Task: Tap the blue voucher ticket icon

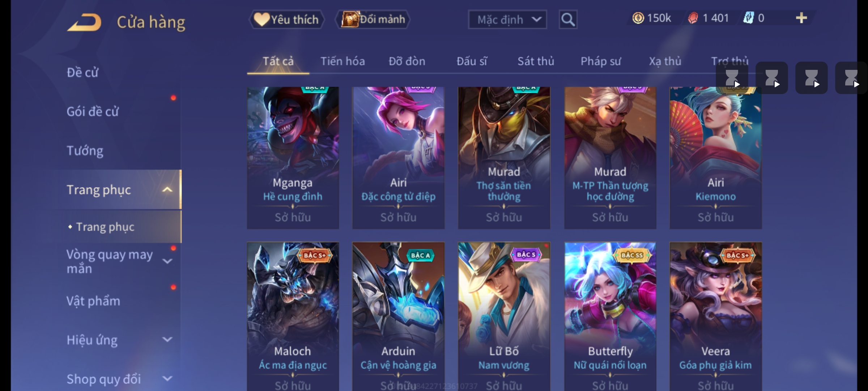Action: coord(748,18)
